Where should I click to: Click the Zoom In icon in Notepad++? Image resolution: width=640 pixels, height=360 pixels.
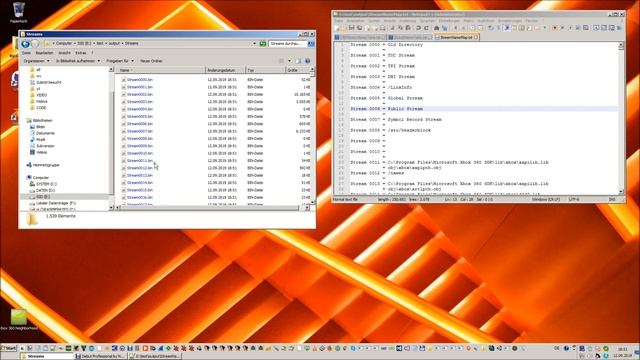pos(456,28)
